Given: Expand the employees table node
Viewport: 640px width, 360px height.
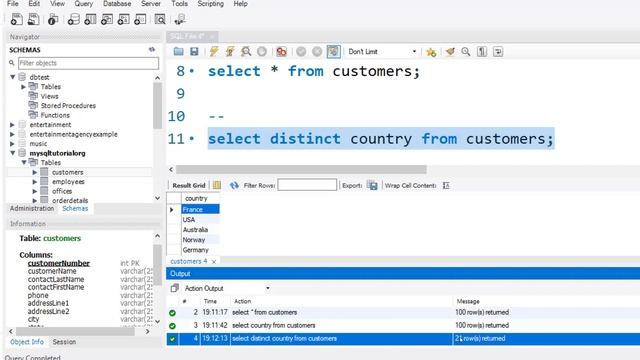Looking at the screenshot, I should (x=35, y=182).
